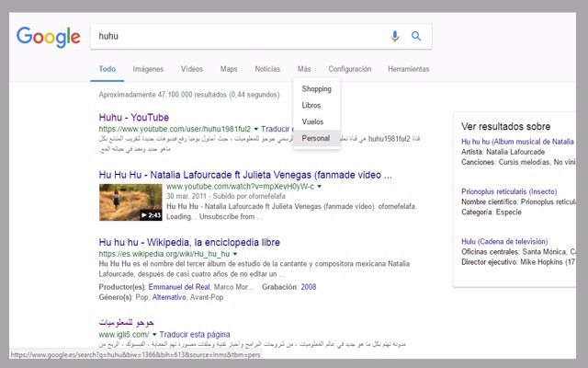
Task: Click the magnifying glass search icon
Action: pos(416,37)
